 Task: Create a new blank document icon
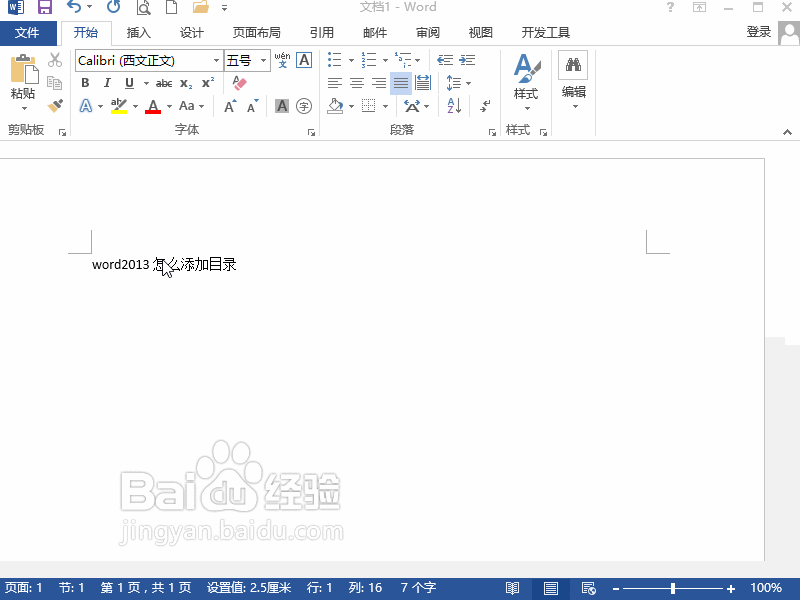pyautogui.click(x=171, y=7)
